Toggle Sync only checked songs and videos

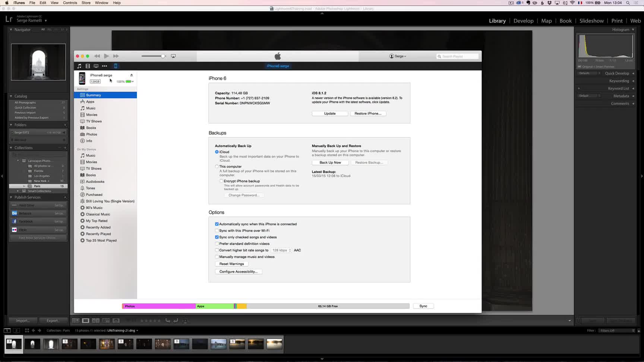coord(217,237)
